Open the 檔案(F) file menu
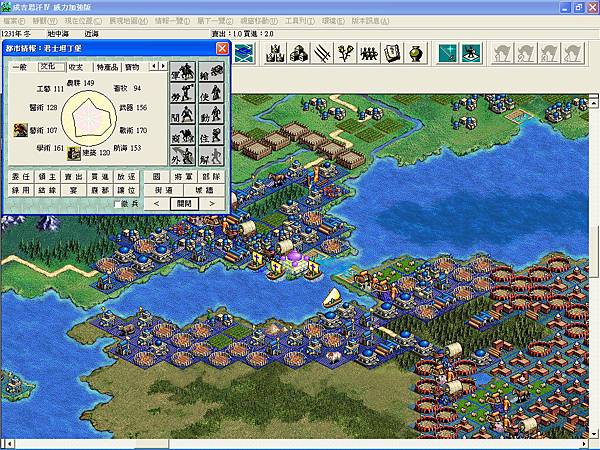 (x=14, y=21)
